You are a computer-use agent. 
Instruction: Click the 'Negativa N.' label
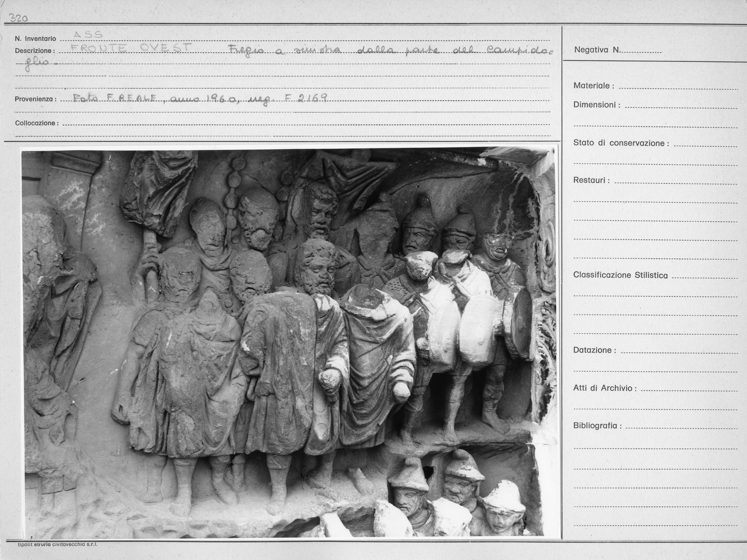point(597,50)
